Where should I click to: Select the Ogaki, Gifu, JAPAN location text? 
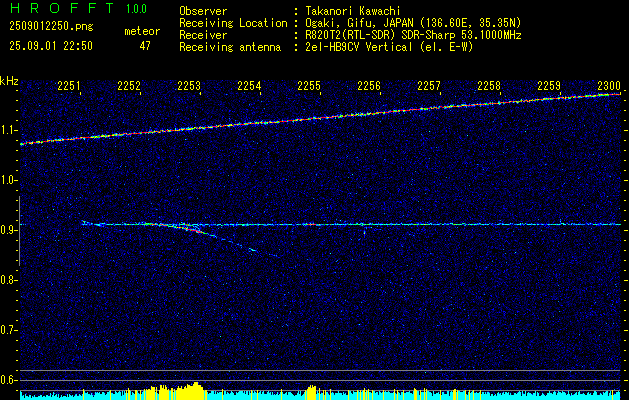pyautogui.click(x=413, y=23)
